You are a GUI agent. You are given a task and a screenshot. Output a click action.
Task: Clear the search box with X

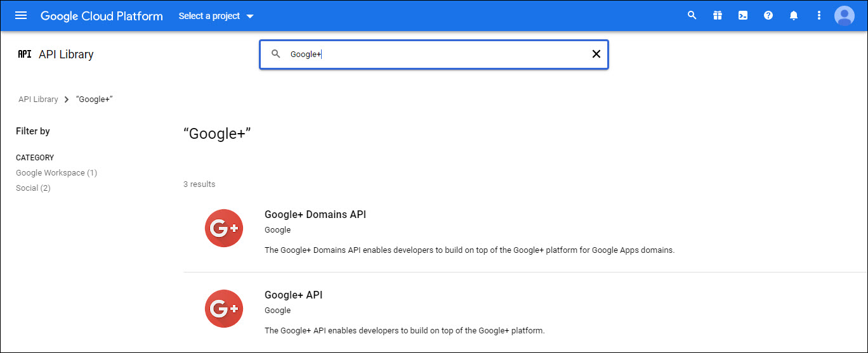[596, 55]
